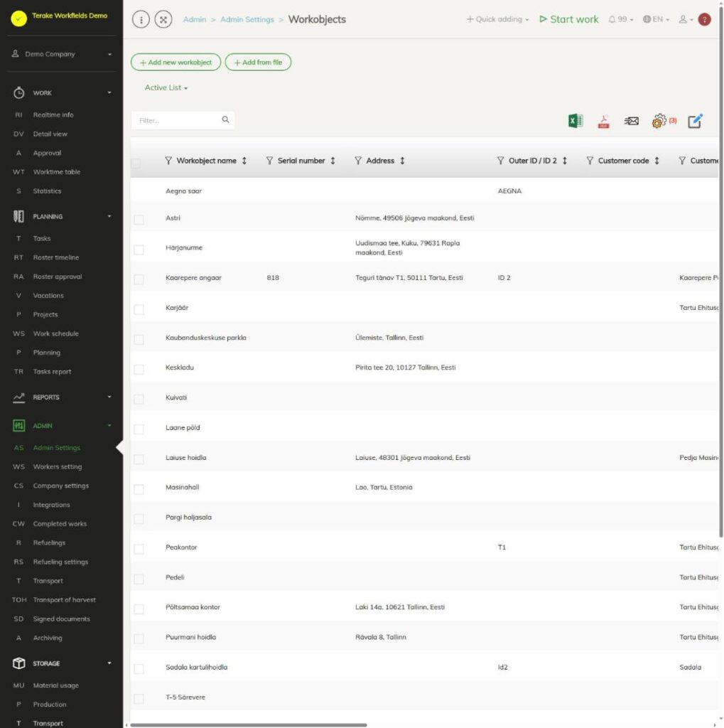Click Start work button
724x728 pixels.
tap(569, 19)
